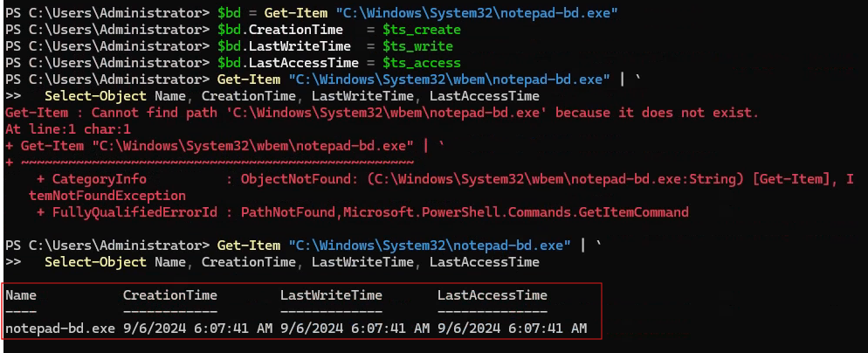Viewport: 868px width, 353px height.
Task: Click the CreationTime column header in the table
Action: click(169, 295)
